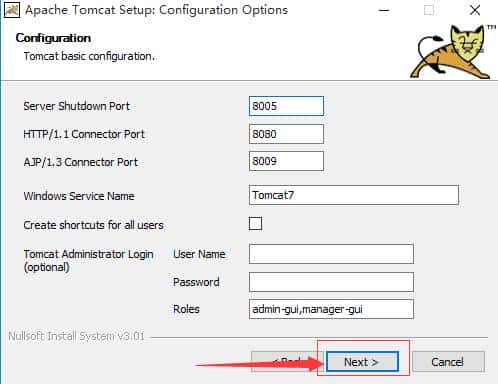This screenshot has width=498, height=384.
Task: Focus the Server Shutdown Port field
Action: 286,106
